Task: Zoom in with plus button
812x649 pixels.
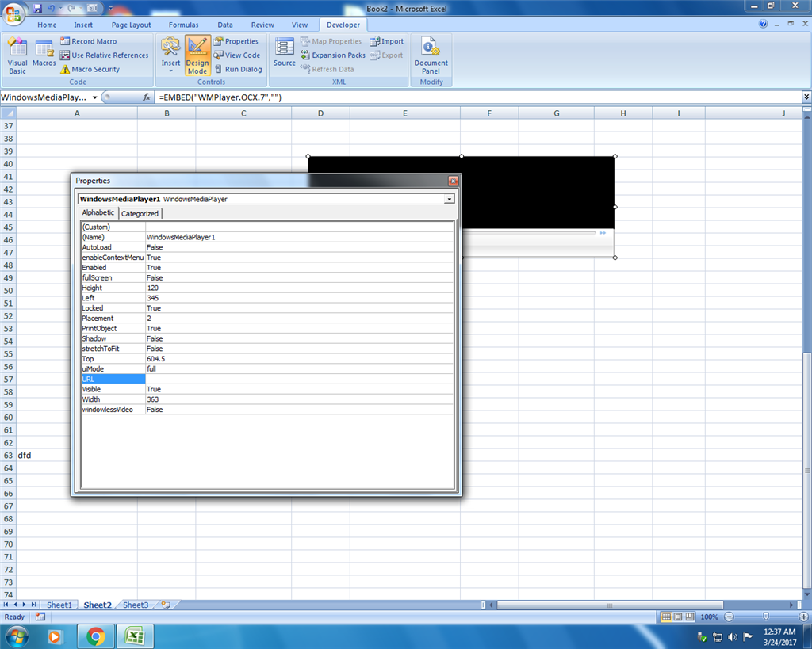Action: (804, 617)
